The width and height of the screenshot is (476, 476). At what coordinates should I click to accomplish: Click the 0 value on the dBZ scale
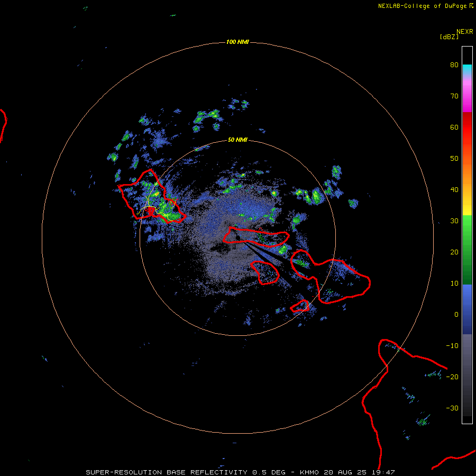coord(456,315)
